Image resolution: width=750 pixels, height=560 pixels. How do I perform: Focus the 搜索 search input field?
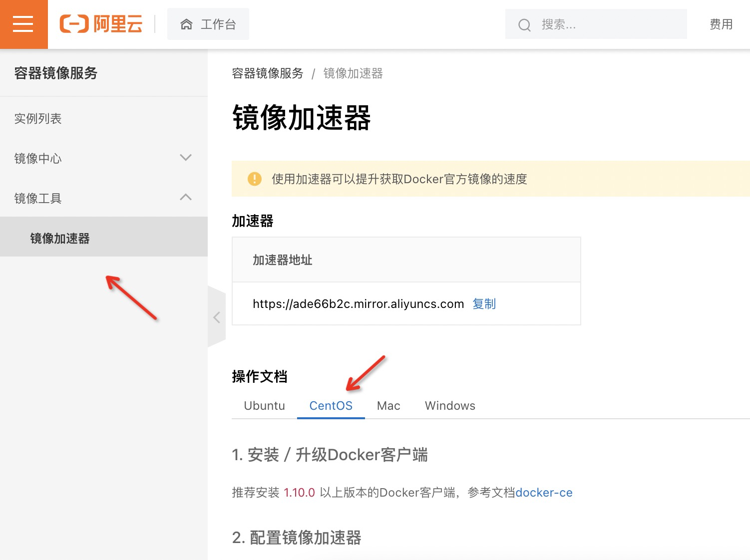click(596, 24)
